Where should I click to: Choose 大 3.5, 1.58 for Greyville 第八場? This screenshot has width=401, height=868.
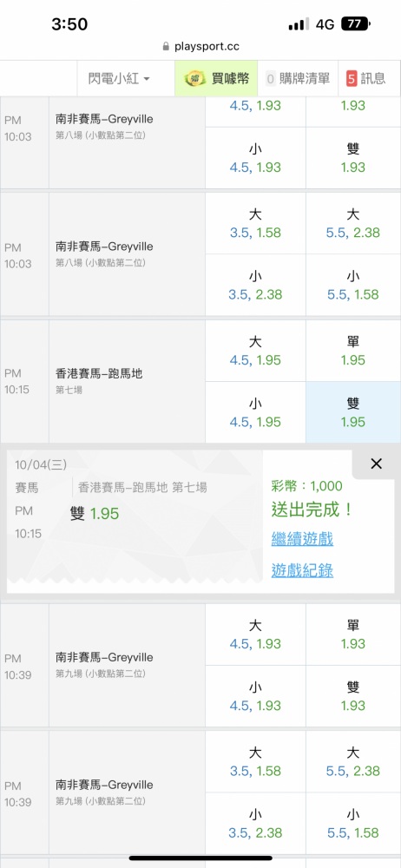255,223
